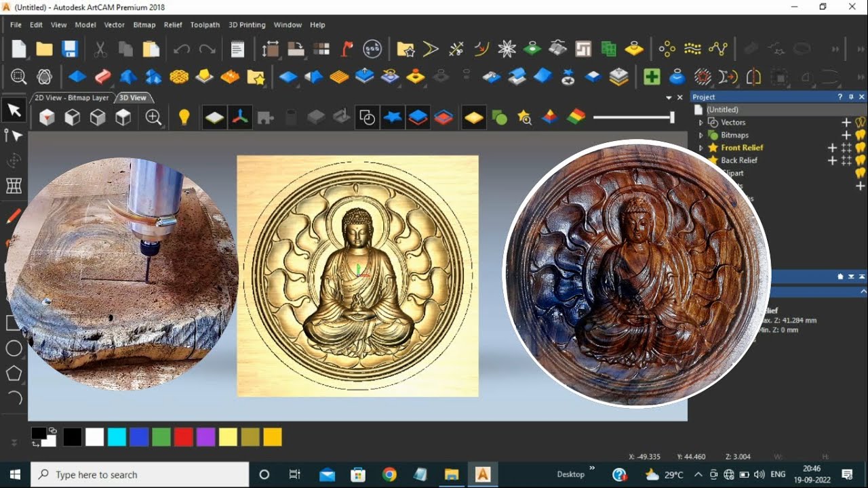
Task: Cut selection with the scissors icon
Action: [100, 49]
